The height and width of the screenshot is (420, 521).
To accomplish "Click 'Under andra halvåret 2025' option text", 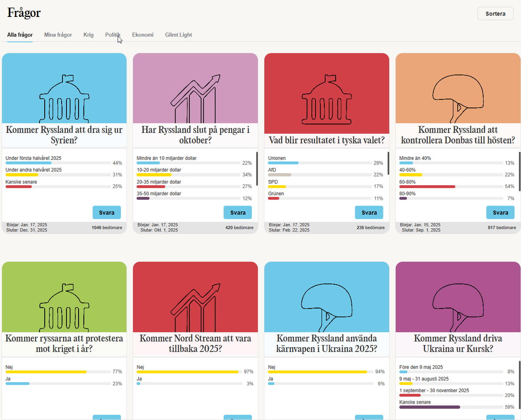I will pos(33,170).
